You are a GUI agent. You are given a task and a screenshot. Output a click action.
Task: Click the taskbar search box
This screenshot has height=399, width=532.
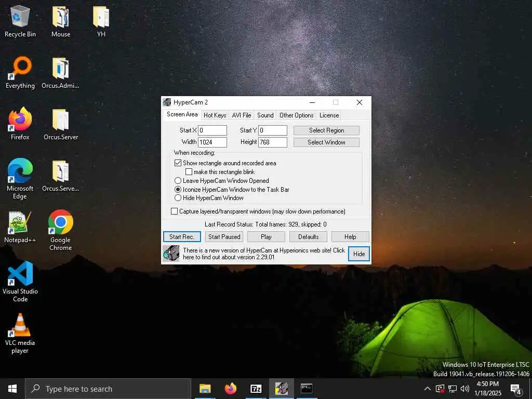click(x=108, y=389)
